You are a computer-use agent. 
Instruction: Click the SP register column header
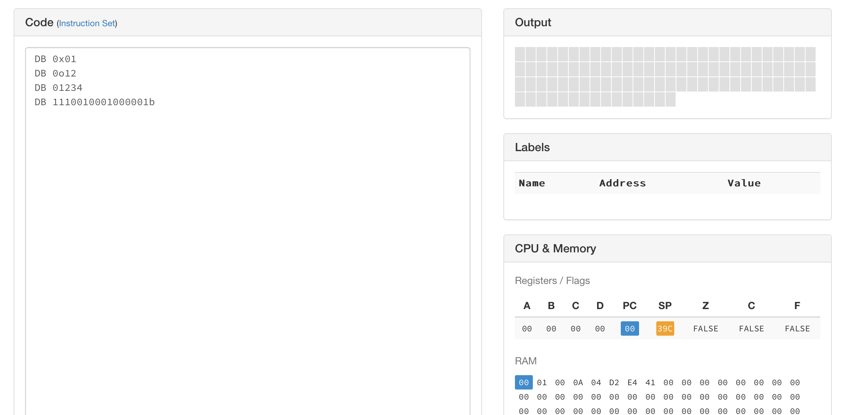pos(665,306)
